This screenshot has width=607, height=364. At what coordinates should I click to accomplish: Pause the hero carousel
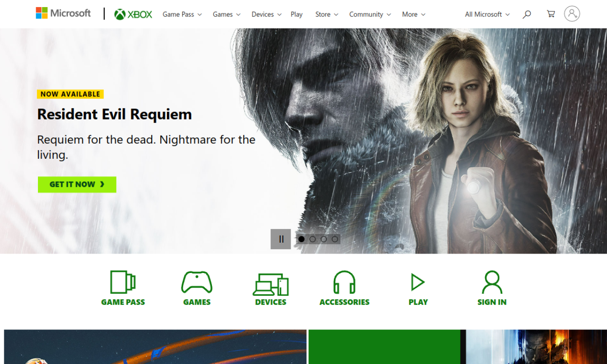(281, 239)
